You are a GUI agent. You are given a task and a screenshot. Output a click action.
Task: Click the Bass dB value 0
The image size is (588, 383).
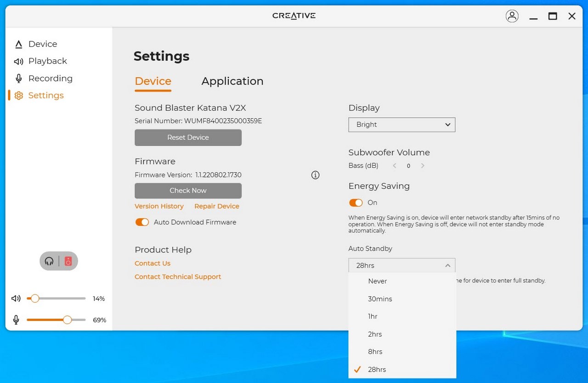click(408, 166)
